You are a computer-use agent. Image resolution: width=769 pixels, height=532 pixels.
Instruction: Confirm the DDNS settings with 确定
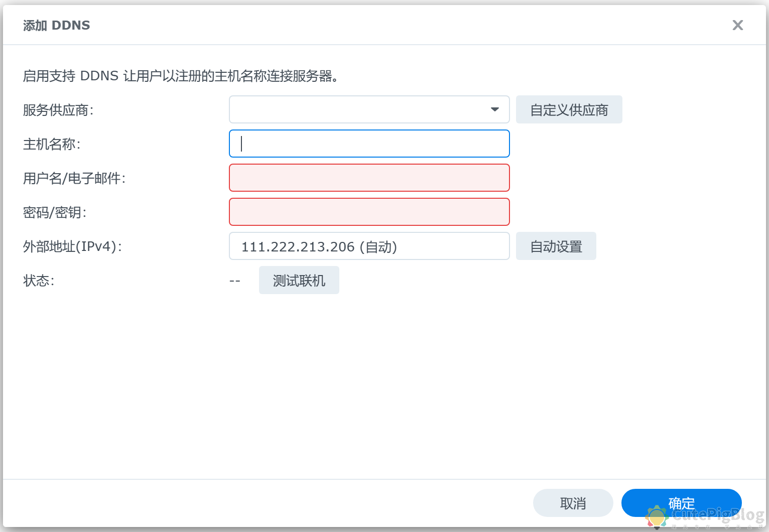click(x=681, y=502)
